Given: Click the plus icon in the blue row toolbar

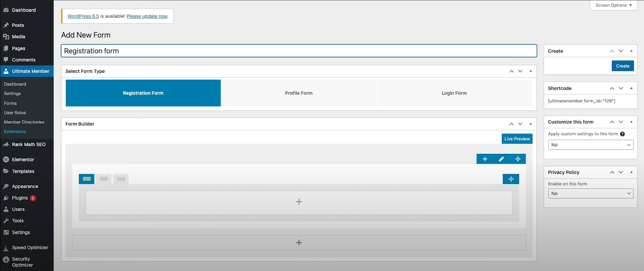Looking at the screenshot, I should click(x=485, y=159).
